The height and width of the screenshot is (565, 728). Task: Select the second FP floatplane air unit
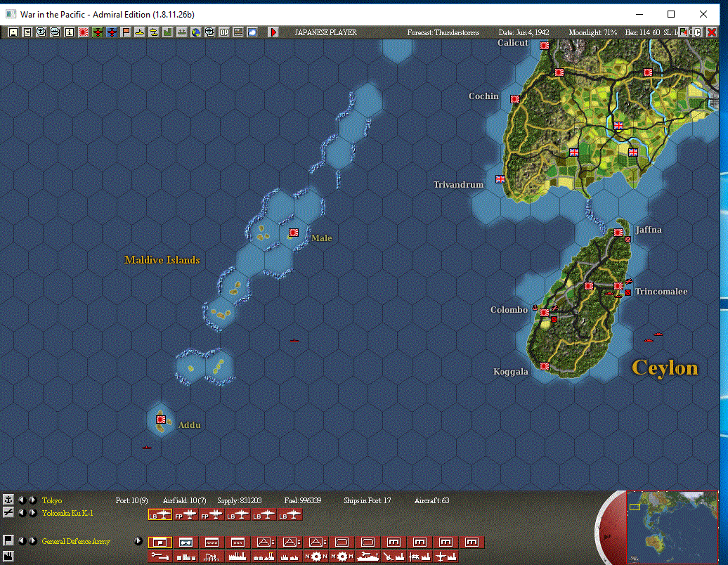click(x=212, y=515)
